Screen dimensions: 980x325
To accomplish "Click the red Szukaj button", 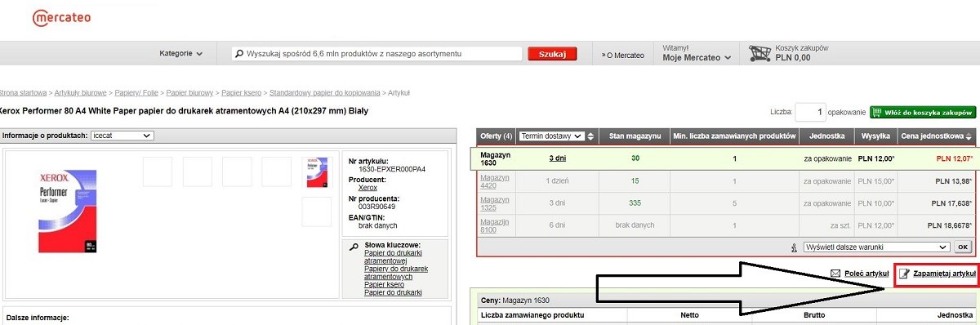I will click(x=553, y=54).
